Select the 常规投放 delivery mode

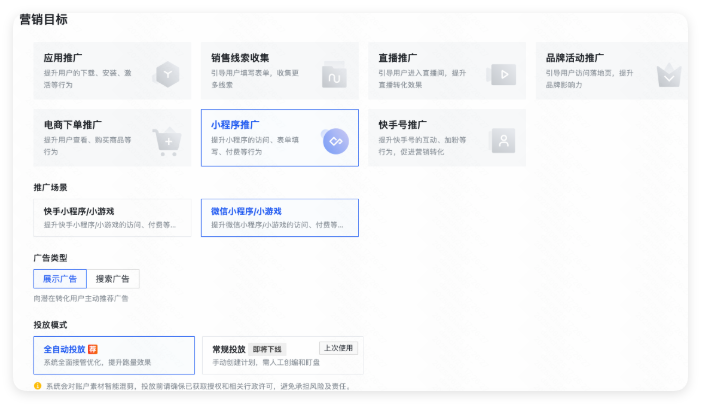(x=283, y=355)
